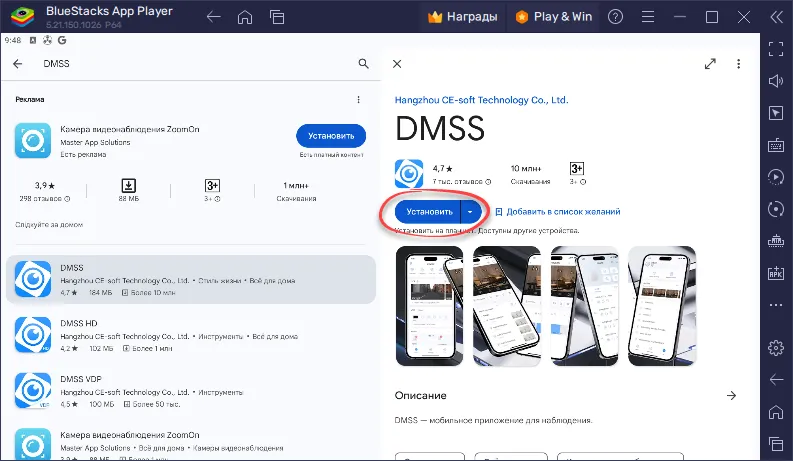The image size is (793, 461).
Task: Install the DMSS app
Action: coord(428,212)
